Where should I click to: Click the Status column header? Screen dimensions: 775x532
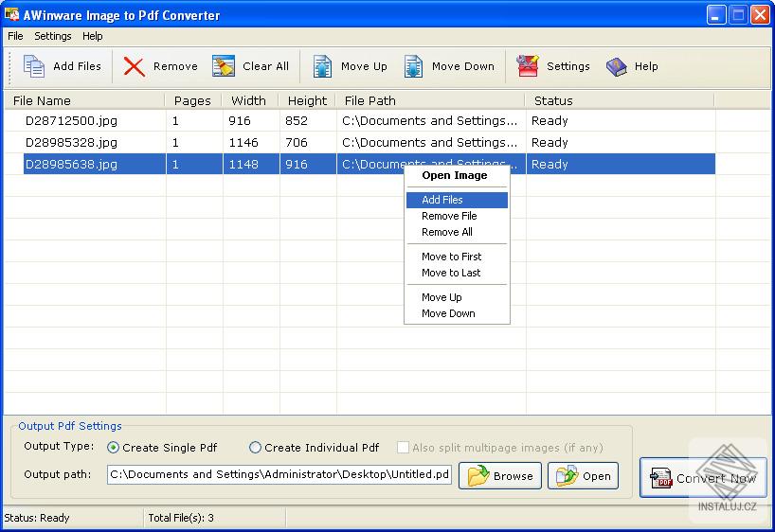(x=620, y=100)
